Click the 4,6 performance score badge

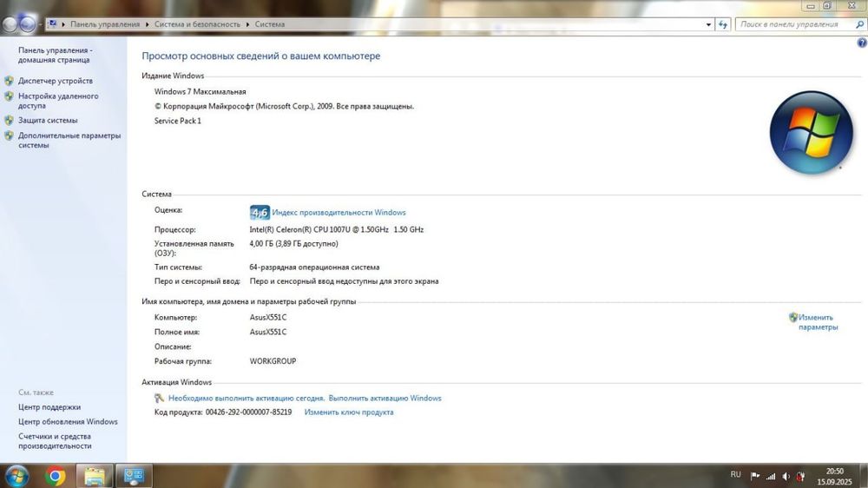click(x=260, y=212)
